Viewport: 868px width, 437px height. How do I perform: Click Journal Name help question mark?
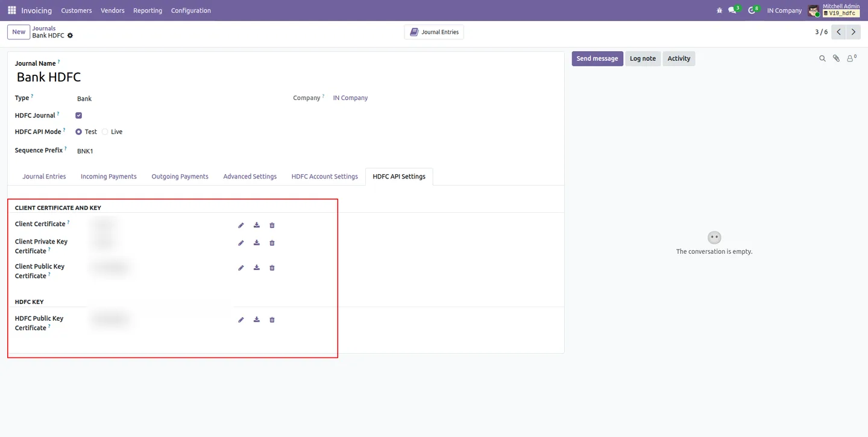coord(58,61)
